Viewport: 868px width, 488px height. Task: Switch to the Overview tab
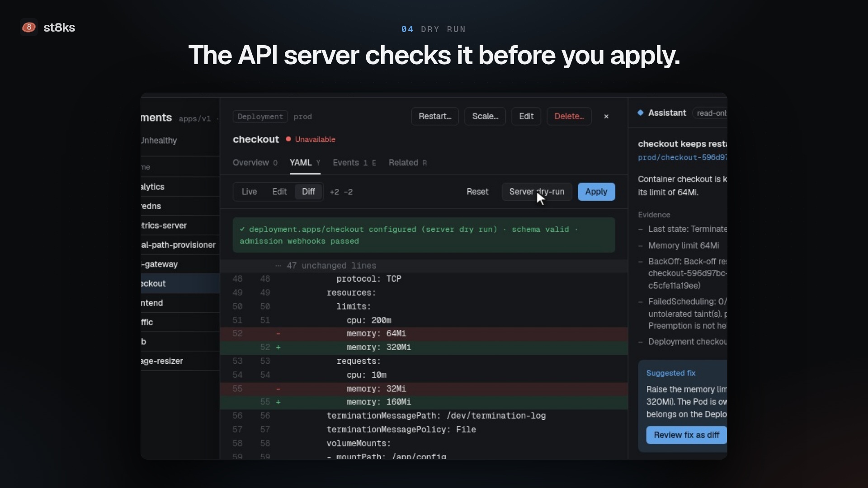[255, 163]
